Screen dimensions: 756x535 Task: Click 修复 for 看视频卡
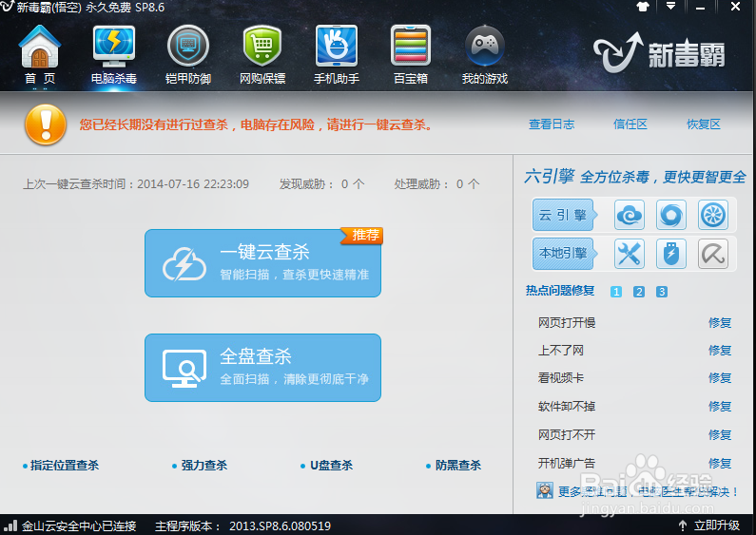pyautogui.click(x=720, y=378)
